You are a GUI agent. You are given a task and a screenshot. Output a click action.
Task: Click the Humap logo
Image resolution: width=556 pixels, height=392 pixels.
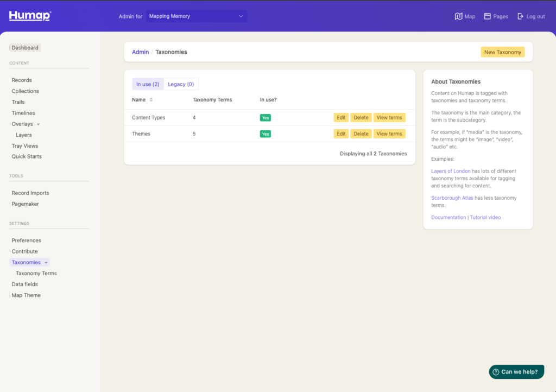click(x=30, y=16)
